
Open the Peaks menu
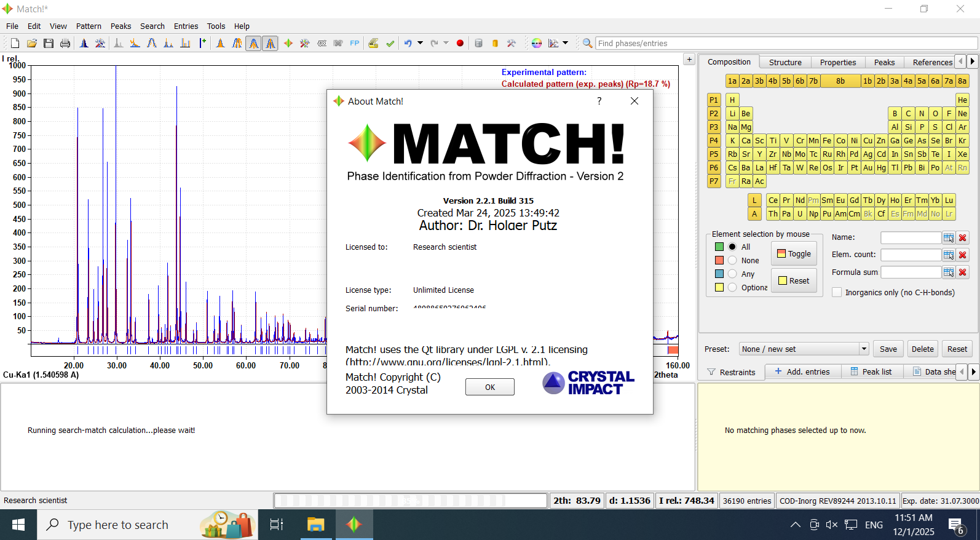121,26
